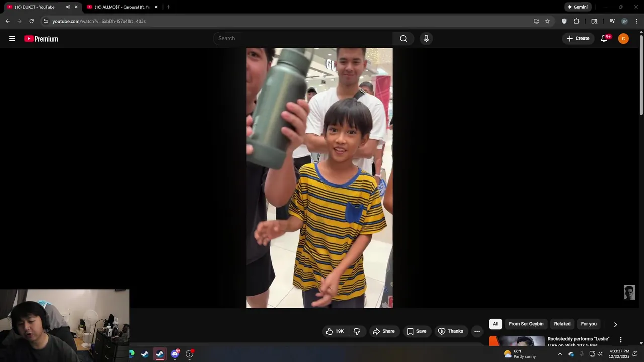Viewport: 644px width, 362px height.
Task: Bookmark this page with star icon
Action: tap(547, 21)
